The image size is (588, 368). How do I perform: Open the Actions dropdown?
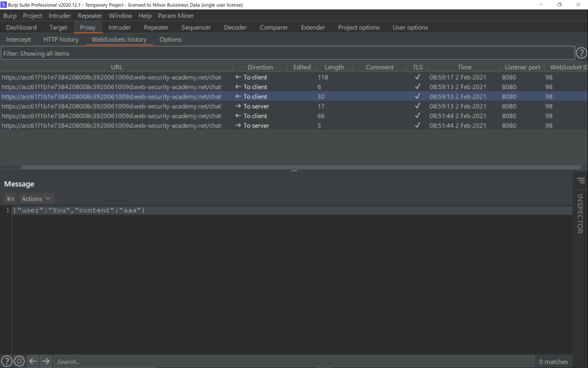pyautogui.click(x=36, y=199)
